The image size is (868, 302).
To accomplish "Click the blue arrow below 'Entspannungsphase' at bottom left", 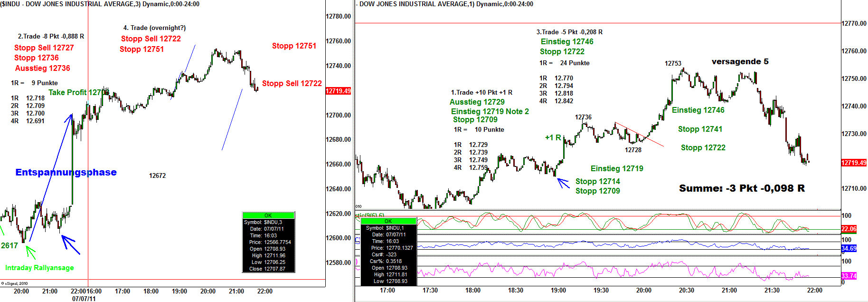I will (70, 244).
